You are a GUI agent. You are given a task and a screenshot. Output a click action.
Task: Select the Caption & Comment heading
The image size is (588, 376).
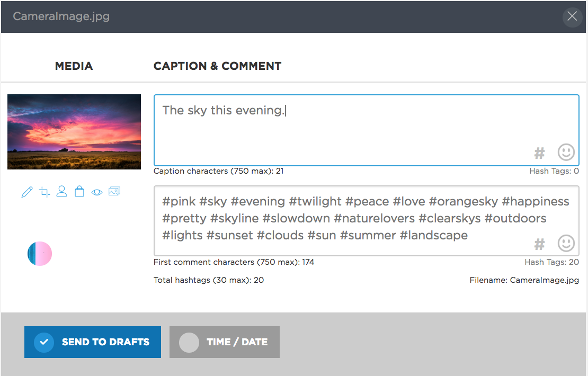point(218,66)
